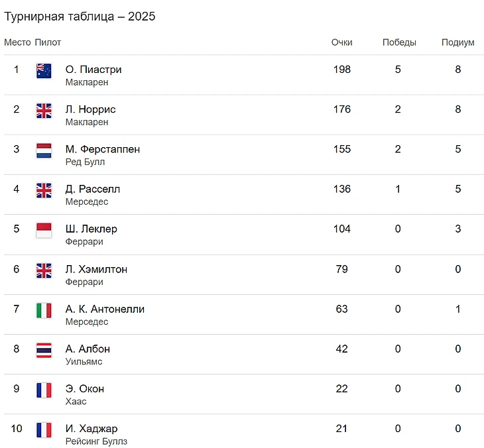484x448 pixels.
Task: Click the Подиум column header
Action: (x=457, y=42)
